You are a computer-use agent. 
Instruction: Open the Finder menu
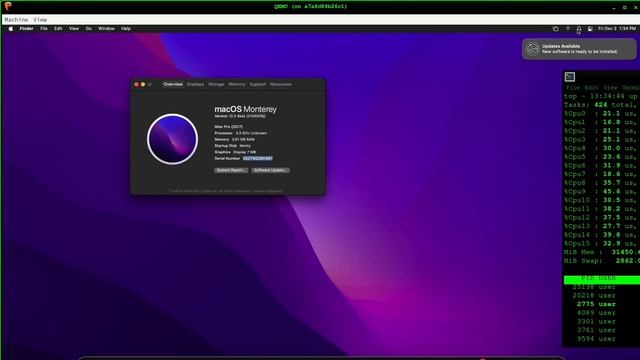27,29
